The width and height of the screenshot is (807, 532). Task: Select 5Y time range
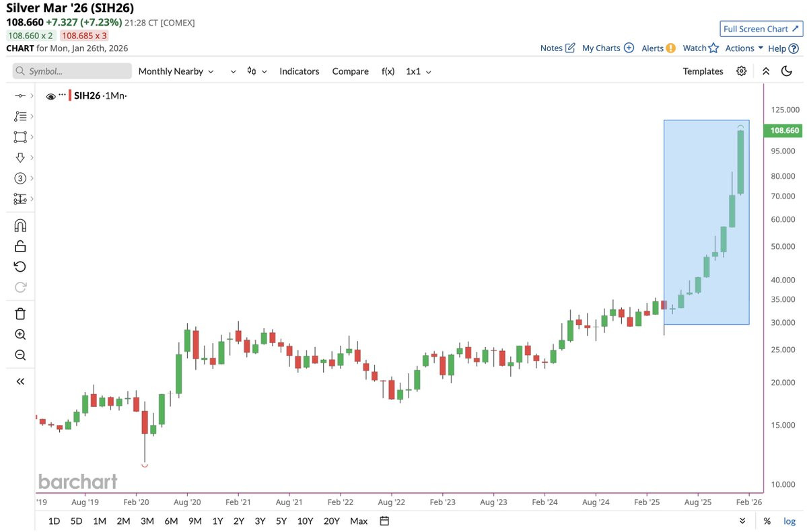(281, 521)
